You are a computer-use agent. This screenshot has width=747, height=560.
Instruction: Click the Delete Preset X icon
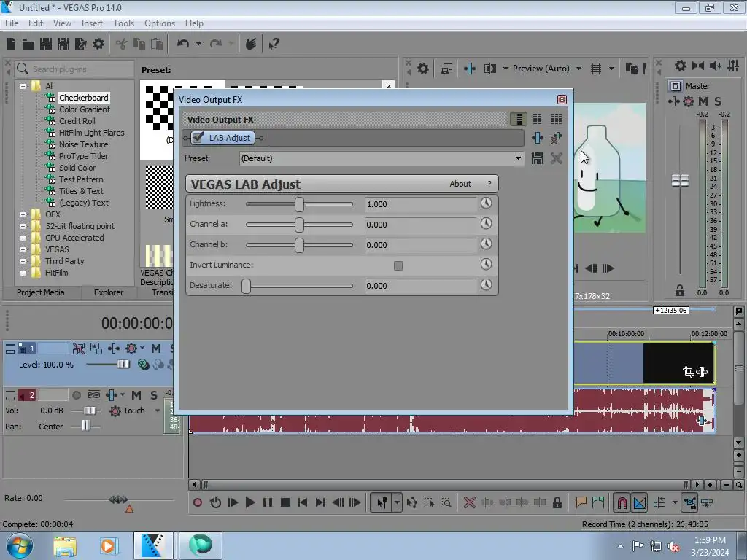[x=557, y=158]
